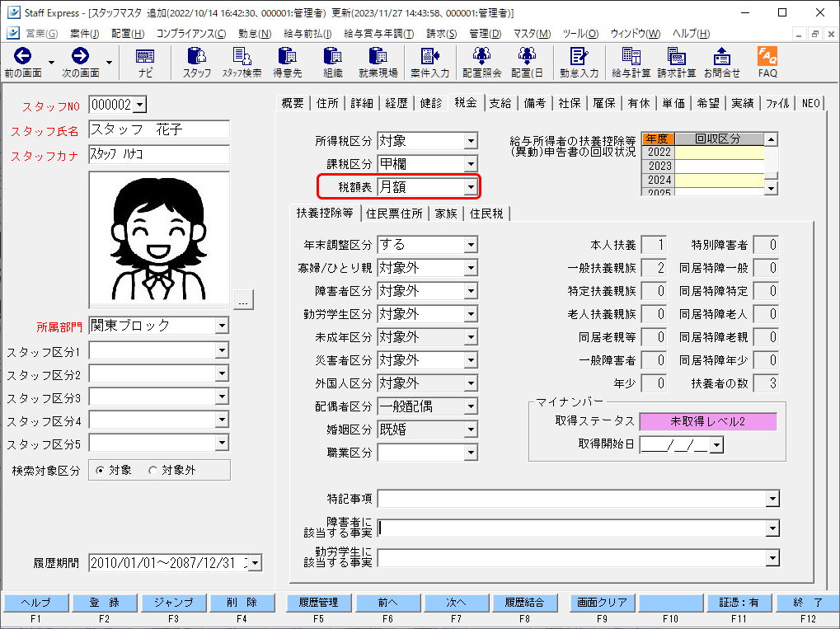The height and width of the screenshot is (629, 840).
Task: Open the スタッフ区分1 dropdown
Action: [222, 350]
